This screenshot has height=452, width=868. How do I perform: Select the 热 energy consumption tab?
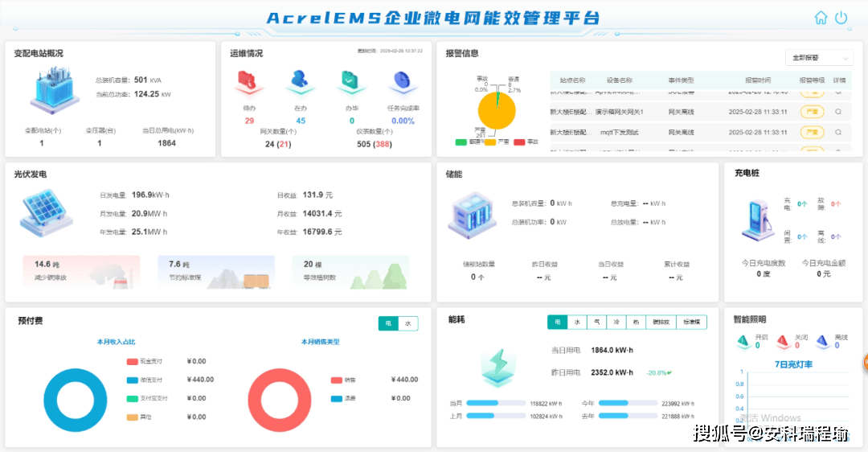tap(636, 322)
